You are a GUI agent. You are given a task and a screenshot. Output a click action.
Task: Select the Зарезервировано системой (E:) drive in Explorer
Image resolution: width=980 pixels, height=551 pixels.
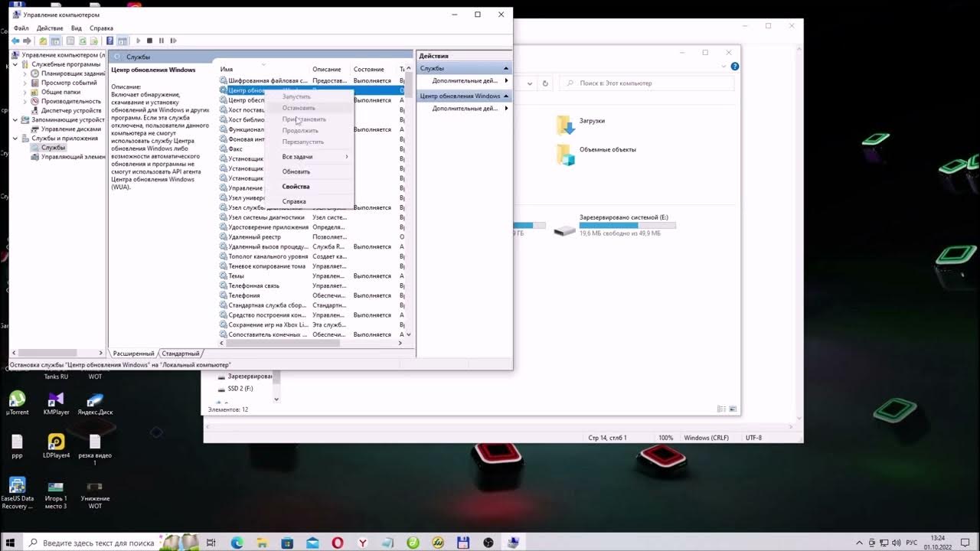coord(615,225)
